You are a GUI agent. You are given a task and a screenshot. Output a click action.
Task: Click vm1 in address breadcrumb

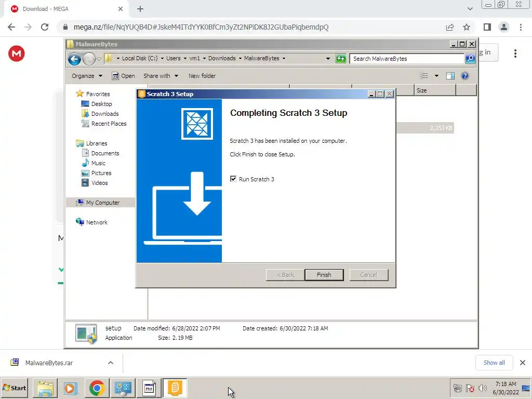pos(194,58)
